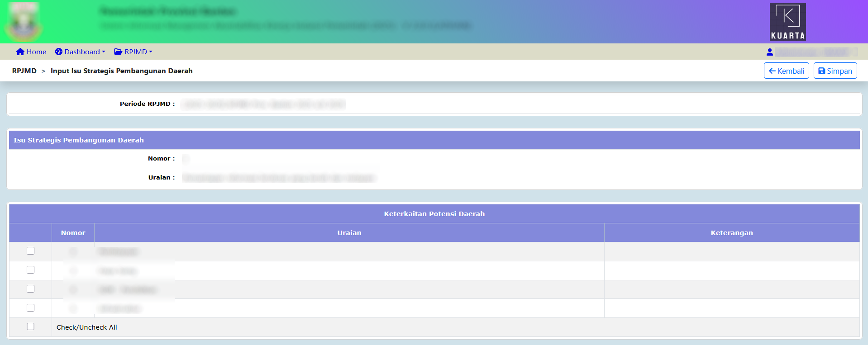Click the RPJMD open-folder icon

pyautogui.click(x=118, y=52)
